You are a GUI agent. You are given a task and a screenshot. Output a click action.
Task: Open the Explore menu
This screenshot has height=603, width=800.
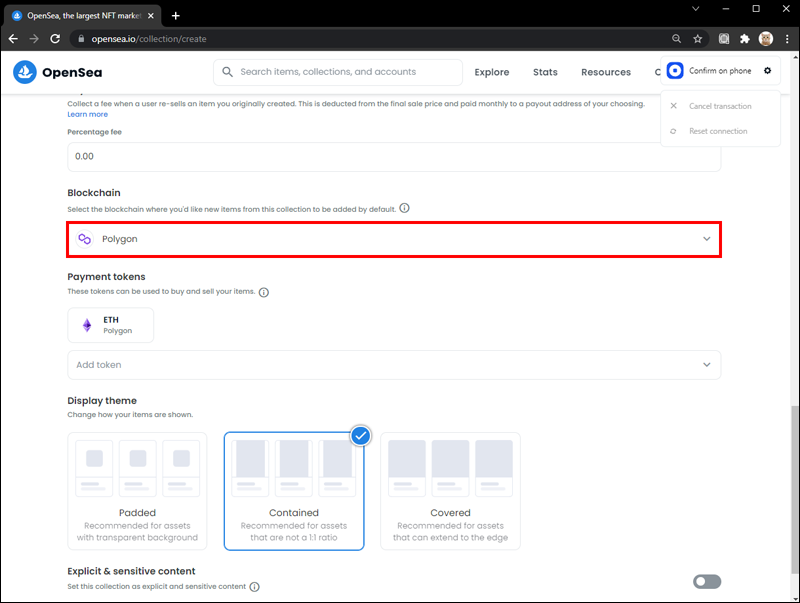pos(492,72)
